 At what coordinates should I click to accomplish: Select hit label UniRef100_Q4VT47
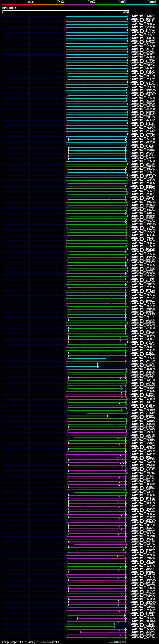click(x=143, y=44)
